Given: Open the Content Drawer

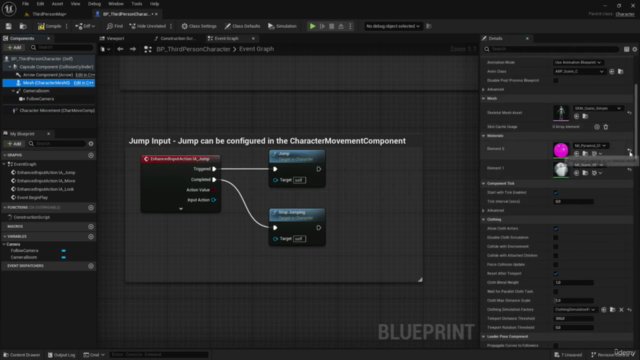Looking at the screenshot, I should click(22, 355).
